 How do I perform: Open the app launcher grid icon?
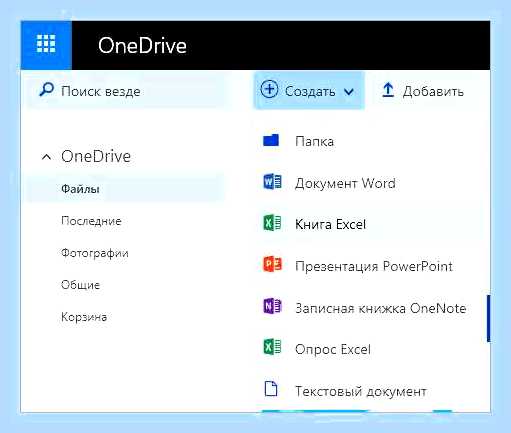pos(46,44)
